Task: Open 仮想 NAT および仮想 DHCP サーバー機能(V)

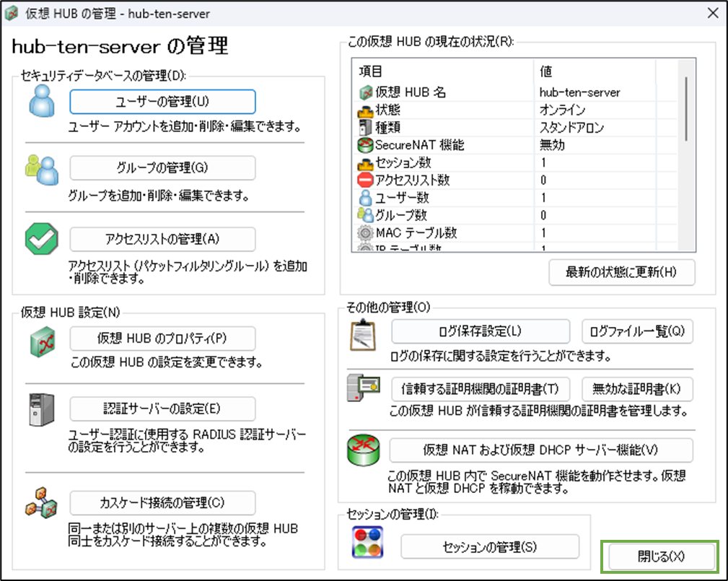Action: click(541, 450)
